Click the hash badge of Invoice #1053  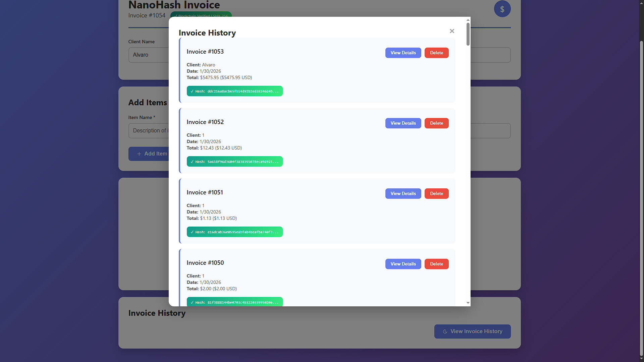click(234, 91)
